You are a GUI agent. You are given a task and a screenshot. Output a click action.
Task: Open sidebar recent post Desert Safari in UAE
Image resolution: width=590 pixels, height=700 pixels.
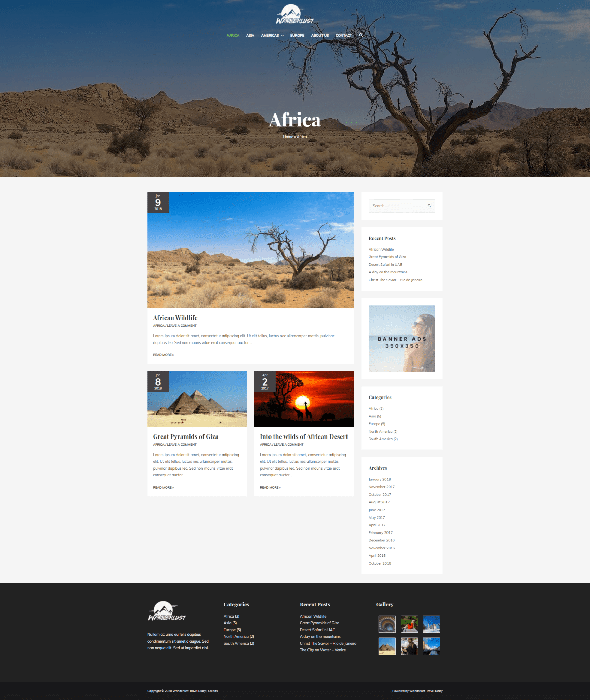coord(385,265)
